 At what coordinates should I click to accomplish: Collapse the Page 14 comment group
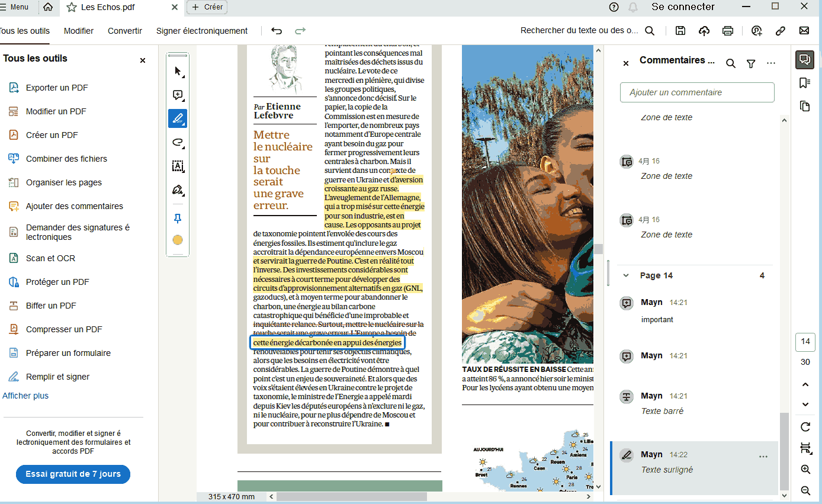coord(625,275)
